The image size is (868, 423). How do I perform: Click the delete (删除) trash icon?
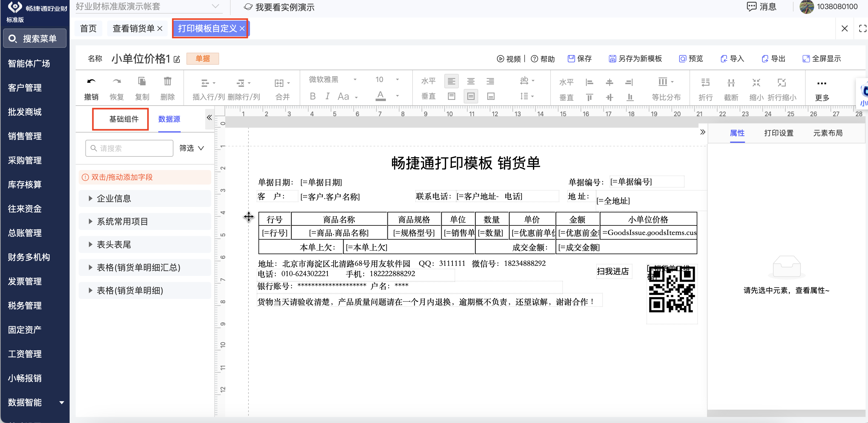167,81
